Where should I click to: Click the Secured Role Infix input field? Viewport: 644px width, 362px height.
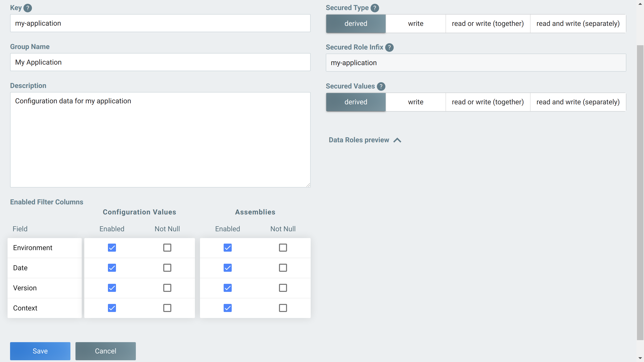475,63
